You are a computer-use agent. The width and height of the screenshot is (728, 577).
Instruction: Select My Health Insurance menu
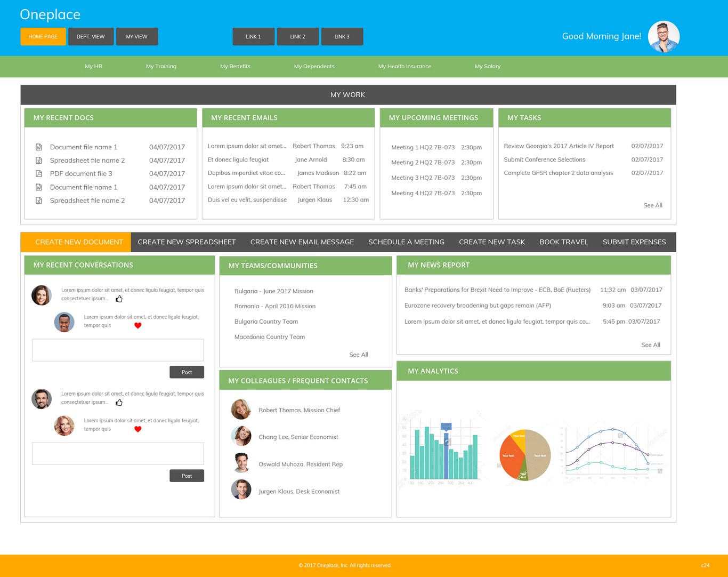coord(405,66)
